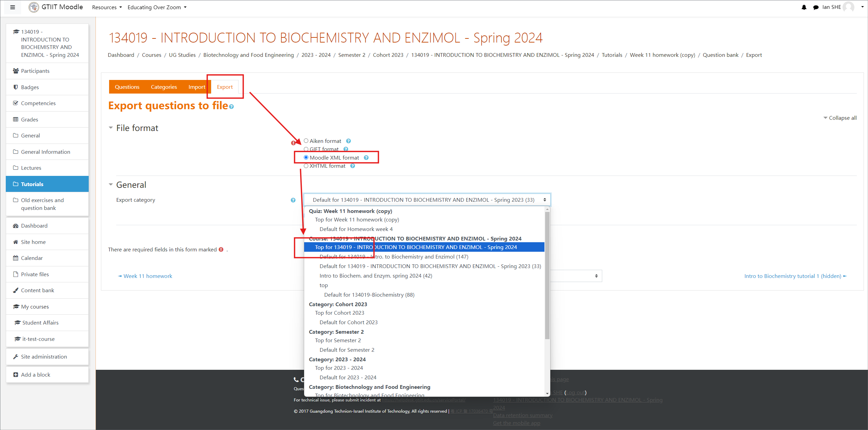Click the Badges shield icon
Image resolution: width=868 pixels, height=430 pixels.
[x=16, y=87]
